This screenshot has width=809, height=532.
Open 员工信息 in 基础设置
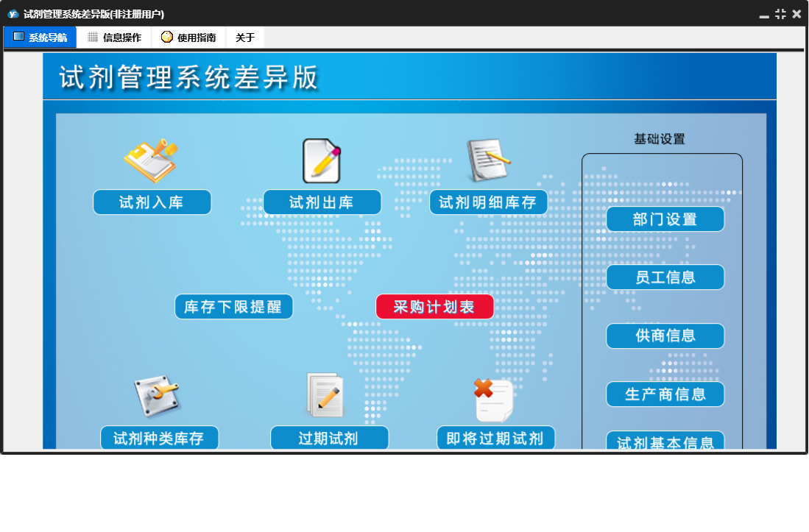[665, 277]
